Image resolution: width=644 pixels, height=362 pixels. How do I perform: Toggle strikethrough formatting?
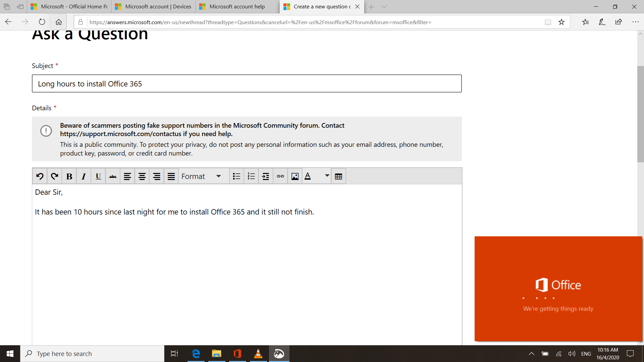113,176
